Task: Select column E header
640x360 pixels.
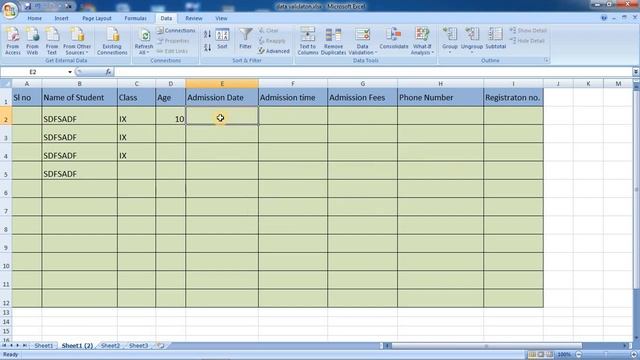Action: pyautogui.click(x=222, y=84)
